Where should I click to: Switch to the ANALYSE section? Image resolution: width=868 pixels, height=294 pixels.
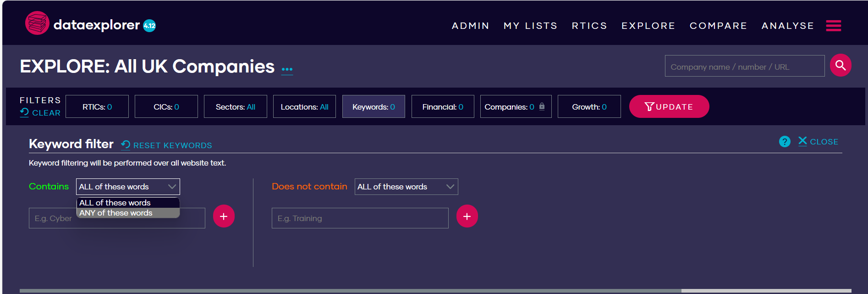coord(788,26)
